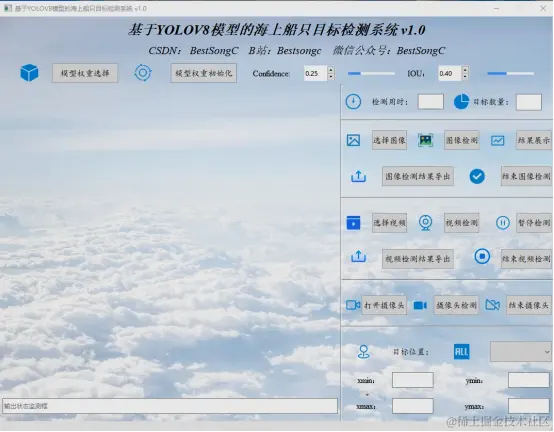554x432 pixels.
Task: Click 暂停检测 button
Action: tap(534, 223)
